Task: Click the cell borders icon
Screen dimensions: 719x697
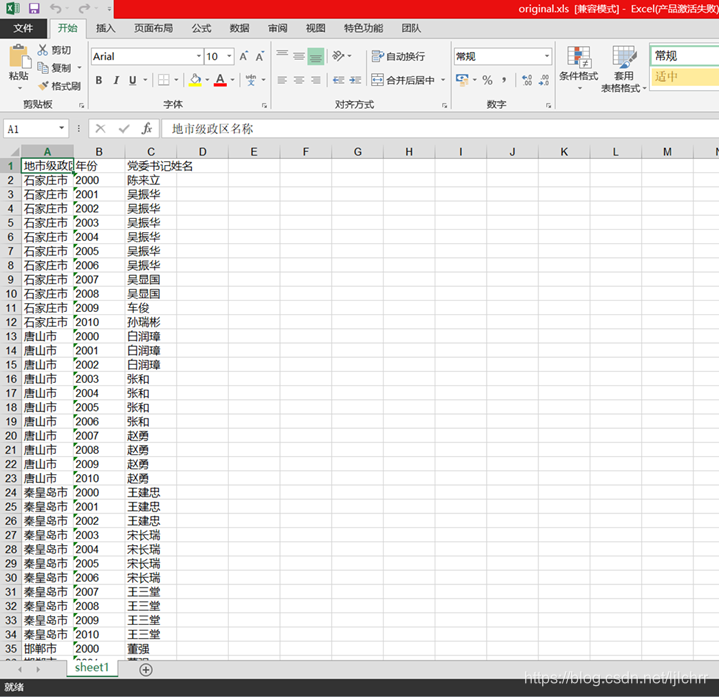Action: [164, 80]
